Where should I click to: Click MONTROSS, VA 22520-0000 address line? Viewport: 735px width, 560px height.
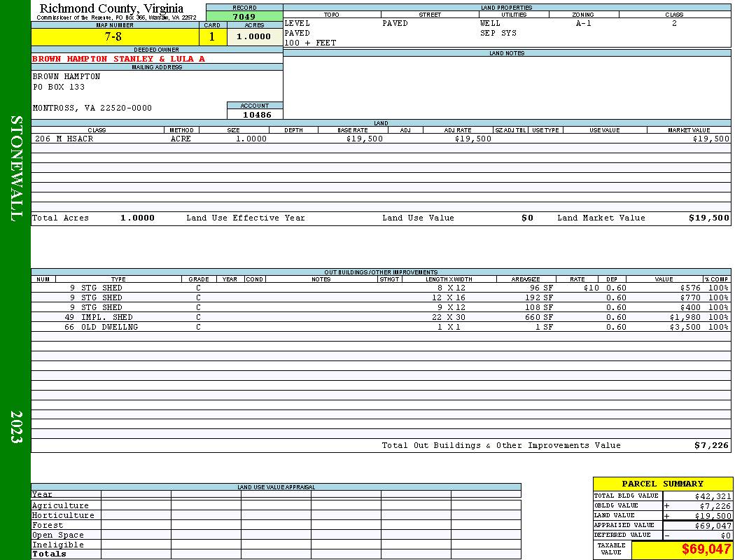click(x=92, y=108)
